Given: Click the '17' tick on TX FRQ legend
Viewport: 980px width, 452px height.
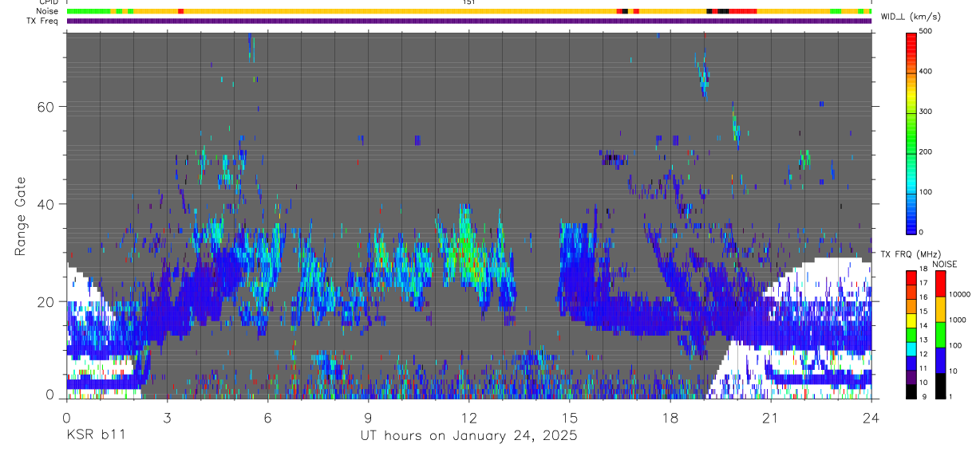Looking at the screenshot, I should [923, 284].
